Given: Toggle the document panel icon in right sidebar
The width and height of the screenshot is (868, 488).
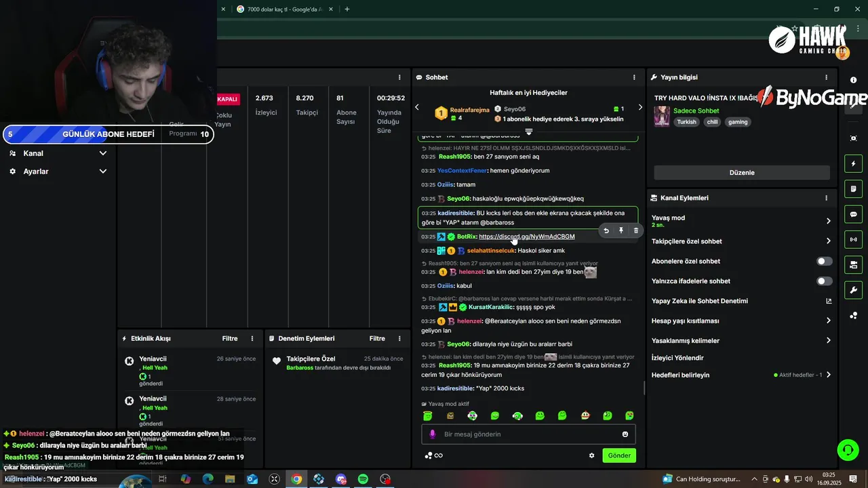Looking at the screenshot, I should click(x=853, y=188).
